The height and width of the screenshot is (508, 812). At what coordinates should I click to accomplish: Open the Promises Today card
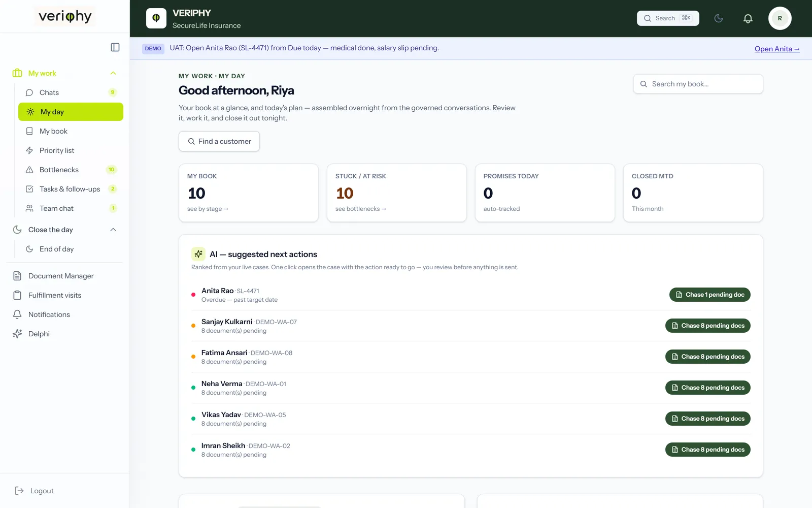coord(545,193)
